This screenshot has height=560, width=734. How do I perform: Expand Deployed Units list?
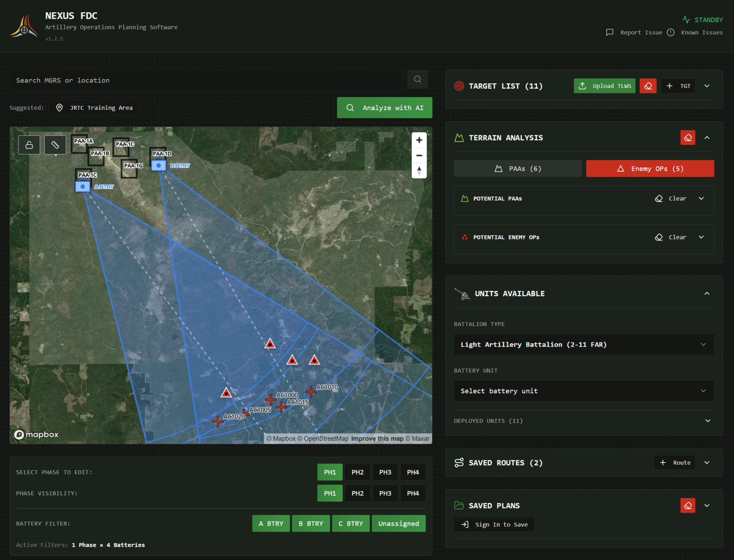click(708, 420)
